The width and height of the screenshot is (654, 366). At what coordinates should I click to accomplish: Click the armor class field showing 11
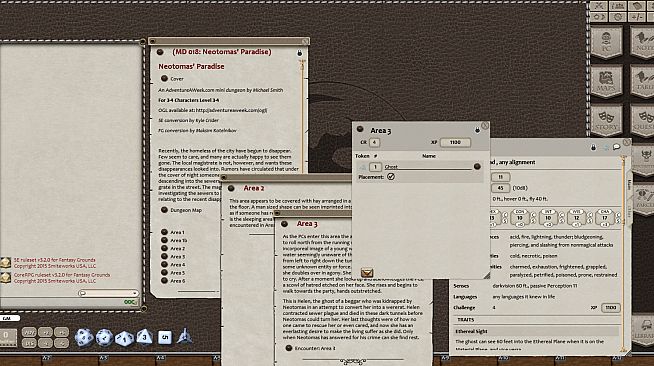tap(500, 177)
